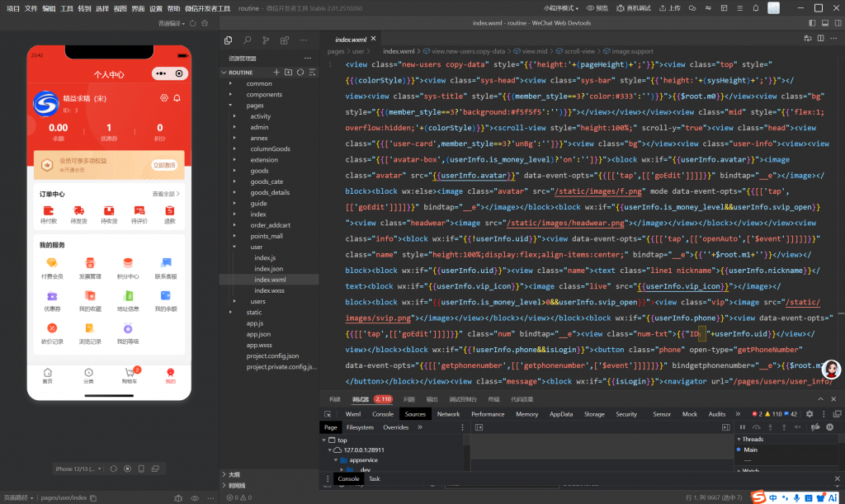The width and height of the screenshot is (845, 504).
Task: Open DevTools settings gear
Action: click(x=810, y=414)
